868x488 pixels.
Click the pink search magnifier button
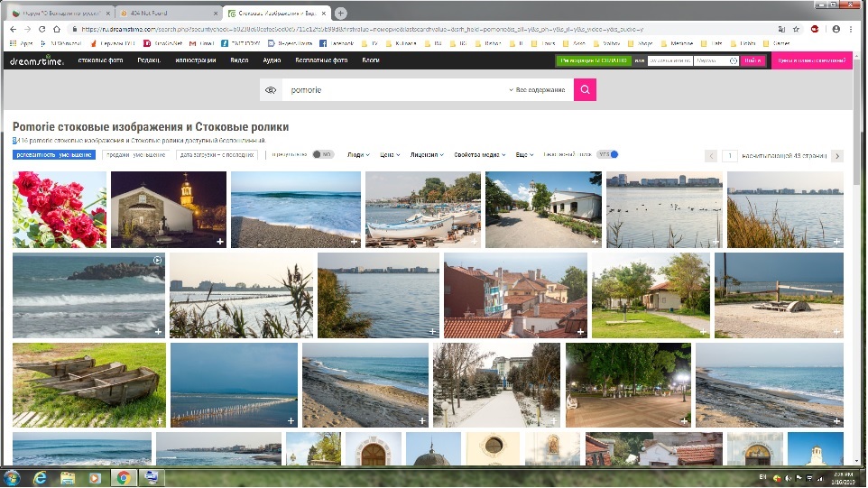[585, 90]
